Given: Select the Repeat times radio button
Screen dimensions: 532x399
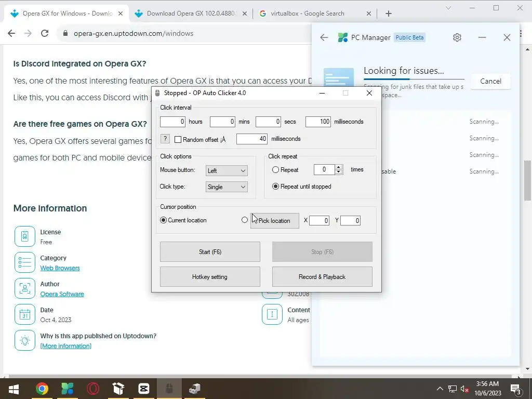Looking at the screenshot, I should (275, 170).
